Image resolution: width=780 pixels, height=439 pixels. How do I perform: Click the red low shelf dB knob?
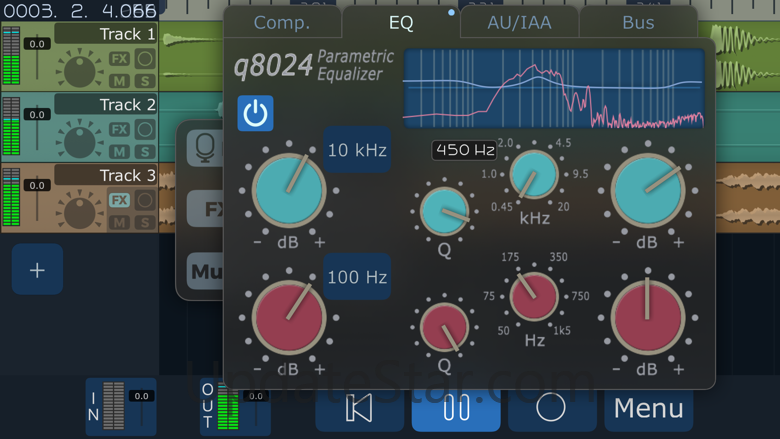(289, 317)
